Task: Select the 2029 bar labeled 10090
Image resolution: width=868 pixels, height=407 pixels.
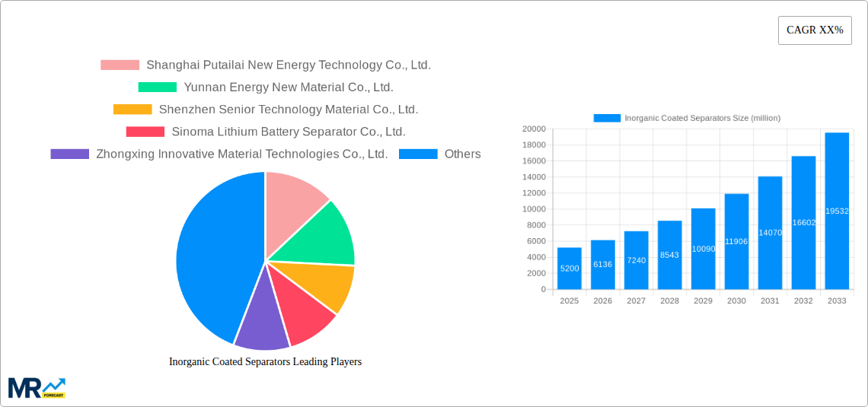Action: (703, 250)
